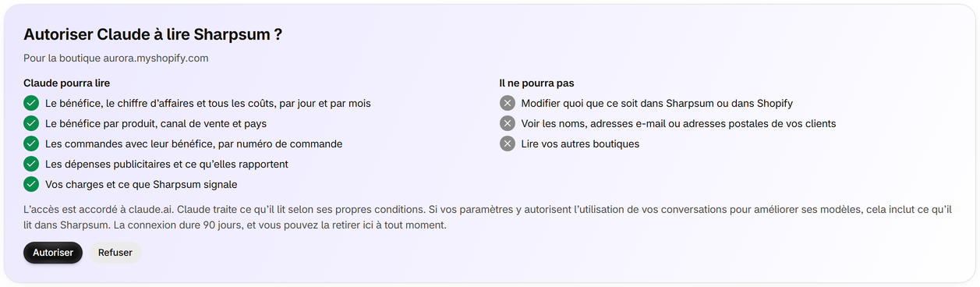Image resolution: width=980 pixels, height=287 pixels.
Task: Click the text about modifying Sharpsum or Shopify
Action: 657,104
